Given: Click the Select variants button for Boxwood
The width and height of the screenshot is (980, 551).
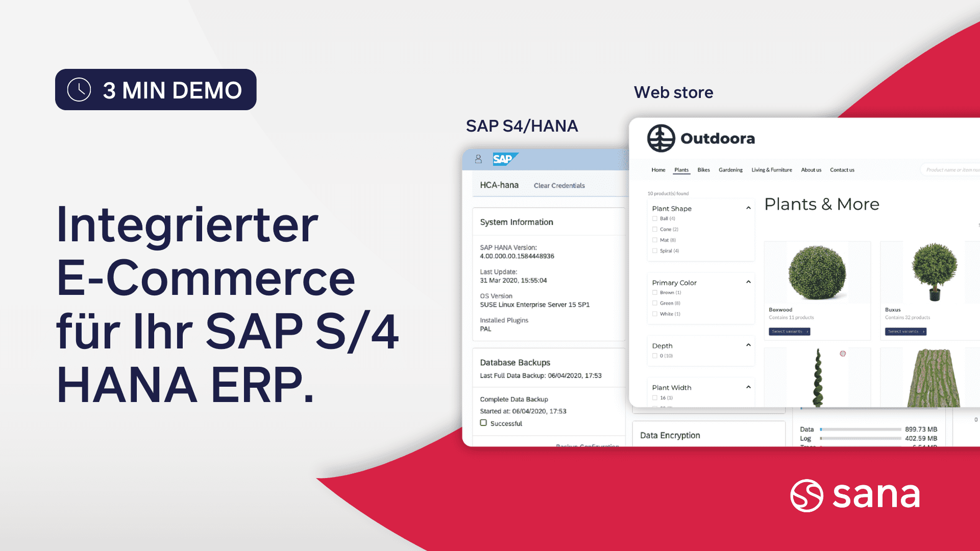Looking at the screenshot, I should pyautogui.click(x=790, y=330).
